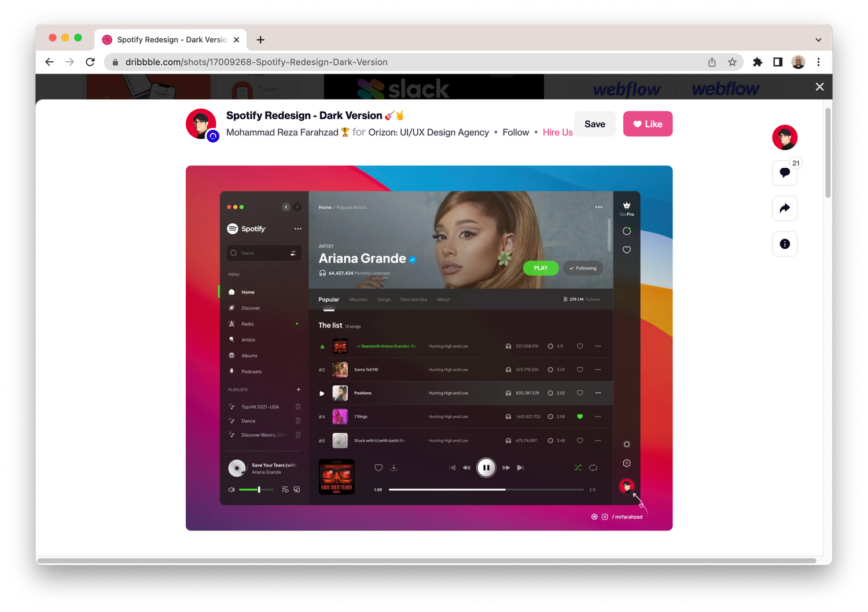Open the Orizon: UI/UX Design Agency team page
The width and height of the screenshot is (868, 612).
click(x=428, y=132)
